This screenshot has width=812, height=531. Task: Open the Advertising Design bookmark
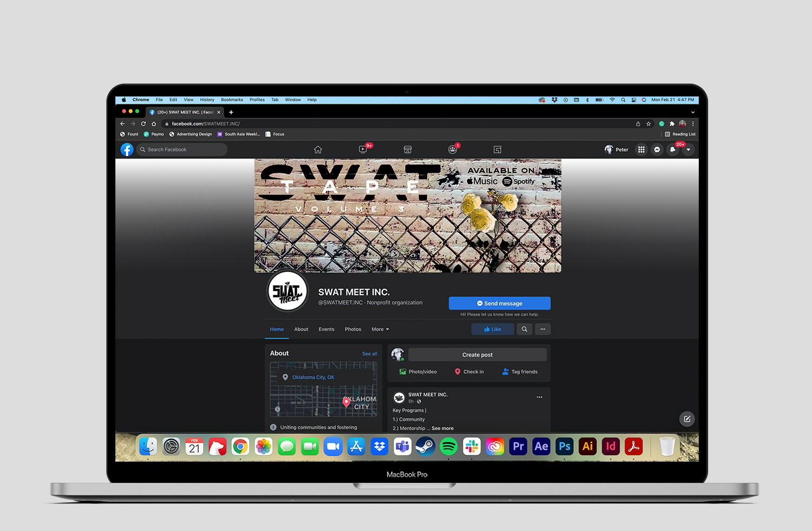click(x=191, y=134)
